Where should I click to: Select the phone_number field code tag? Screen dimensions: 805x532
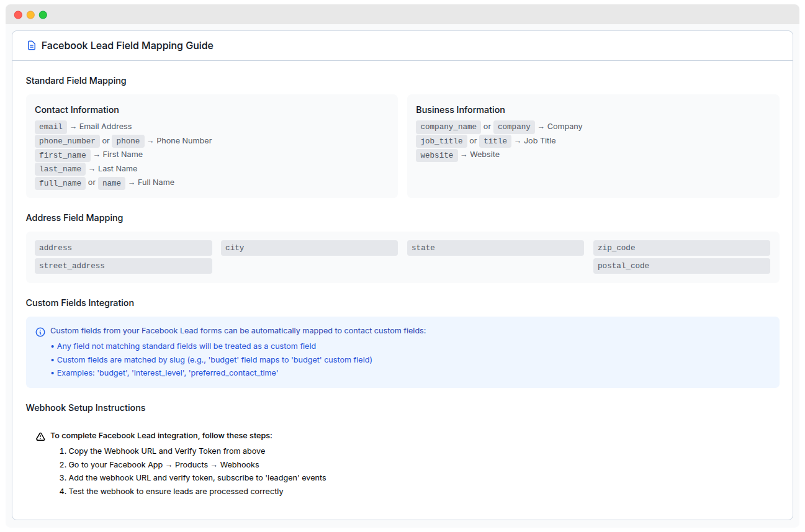(67, 141)
